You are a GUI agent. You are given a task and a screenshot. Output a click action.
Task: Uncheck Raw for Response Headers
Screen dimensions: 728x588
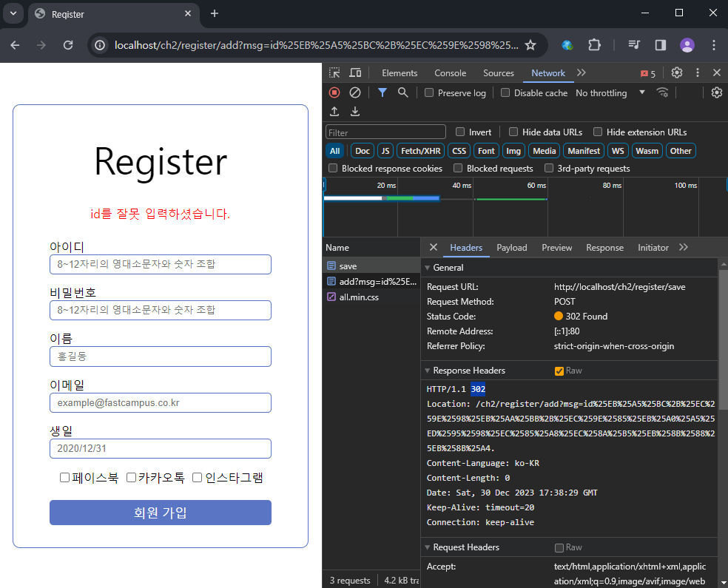tap(559, 371)
